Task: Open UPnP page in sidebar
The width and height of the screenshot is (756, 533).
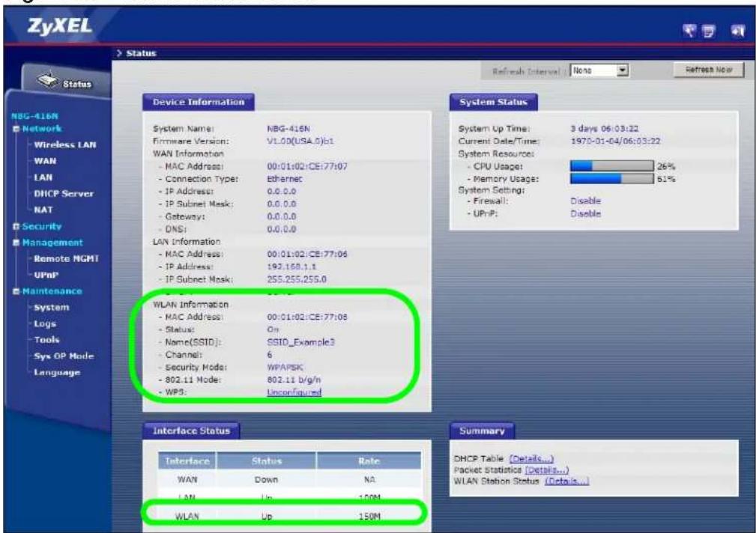Action: pyautogui.click(x=46, y=275)
